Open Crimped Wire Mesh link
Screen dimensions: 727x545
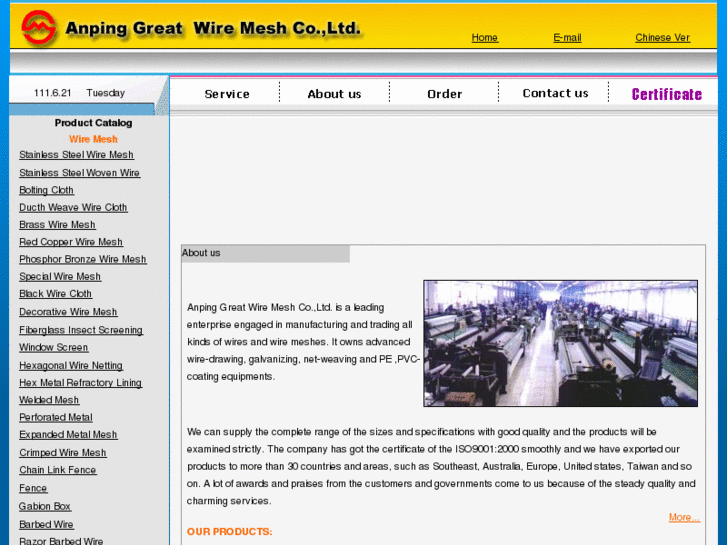tap(63, 453)
